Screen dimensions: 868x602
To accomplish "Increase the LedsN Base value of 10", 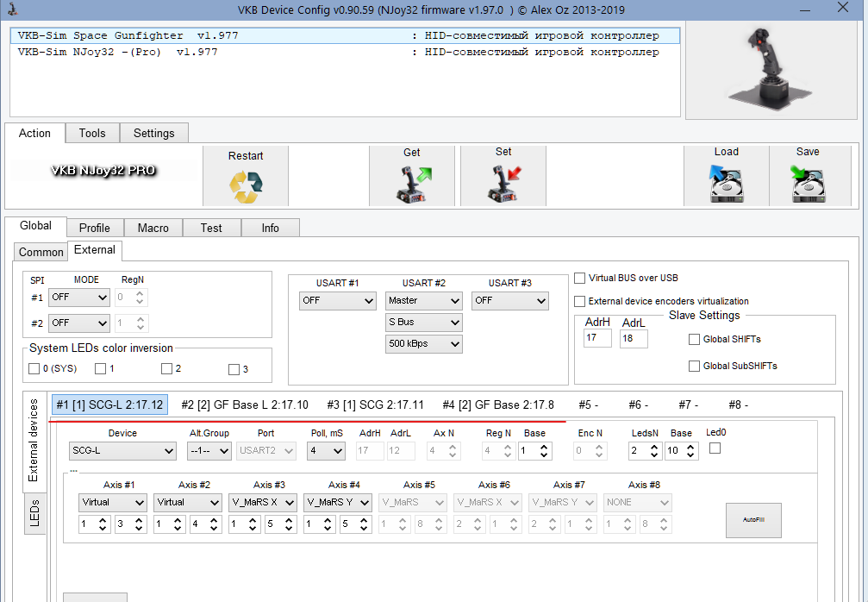I will (690, 447).
